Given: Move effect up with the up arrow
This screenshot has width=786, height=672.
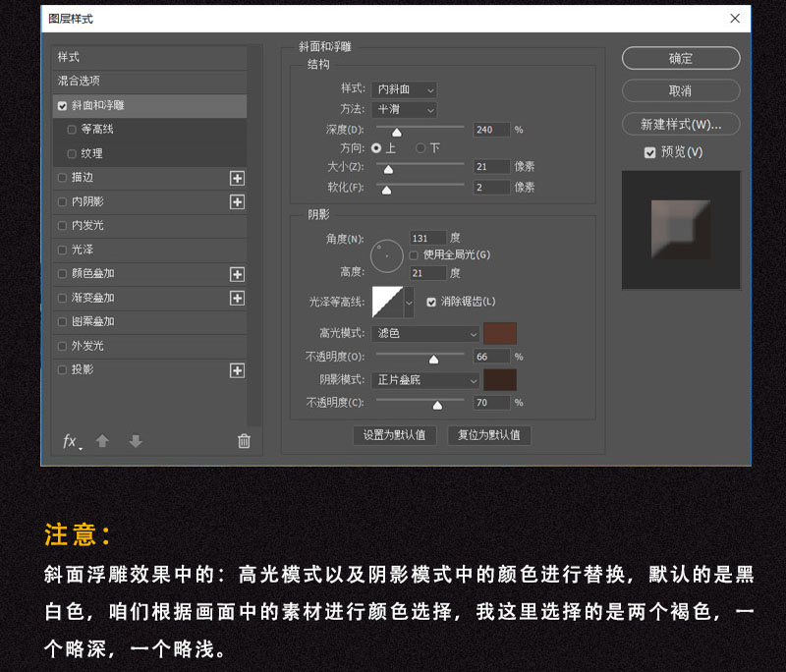Looking at the screenshot, I should pyautogui.click(x=102, y=441).
